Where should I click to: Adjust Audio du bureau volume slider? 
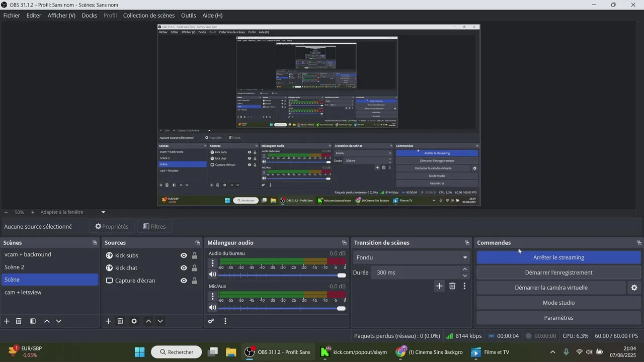click(x=282, y=275)
